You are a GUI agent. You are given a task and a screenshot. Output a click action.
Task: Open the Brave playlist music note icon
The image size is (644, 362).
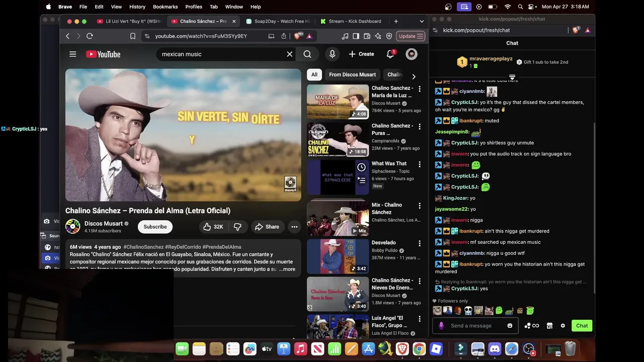pos(345,36)
